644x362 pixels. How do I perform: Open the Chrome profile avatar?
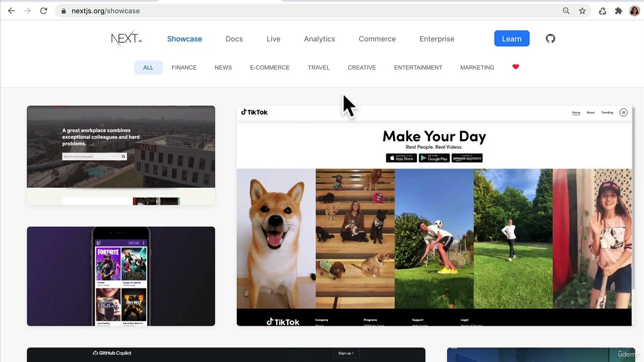click(x=634, y=11)
